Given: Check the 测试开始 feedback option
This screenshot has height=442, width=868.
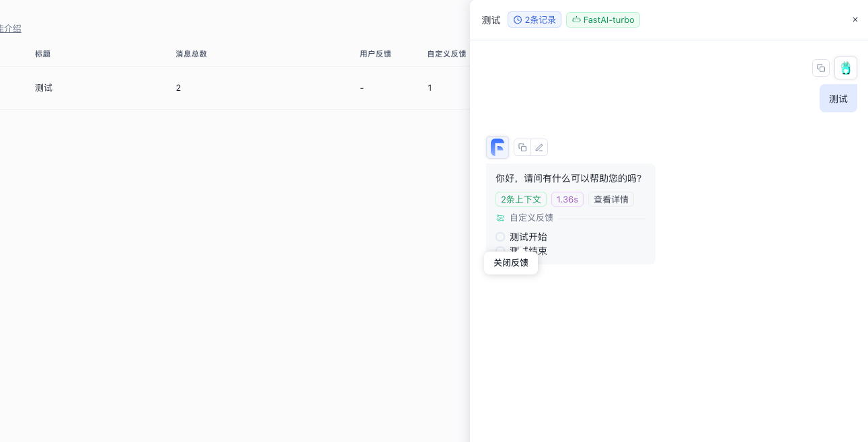Looking at the screenshot, I should (x=500, y=237).
